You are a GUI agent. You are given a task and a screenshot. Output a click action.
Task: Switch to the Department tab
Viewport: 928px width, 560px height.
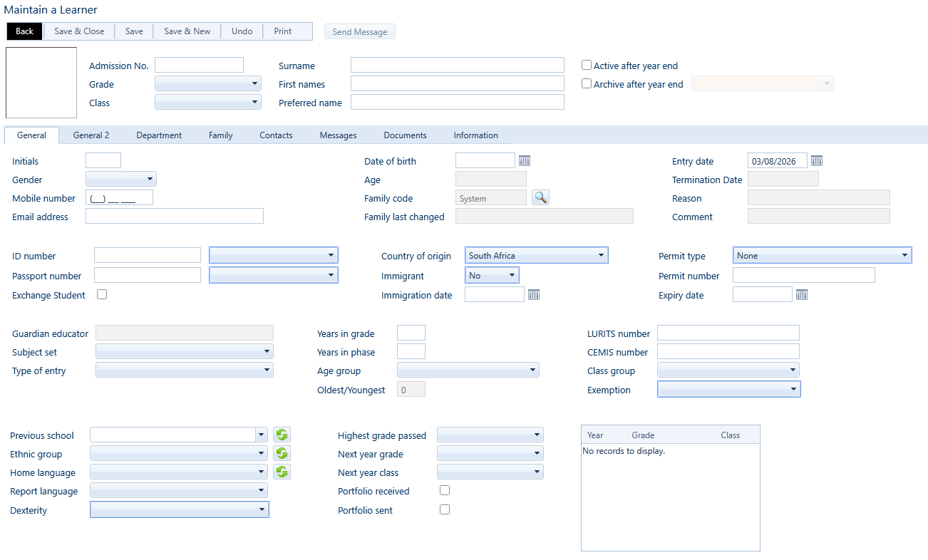pos(159,135)
